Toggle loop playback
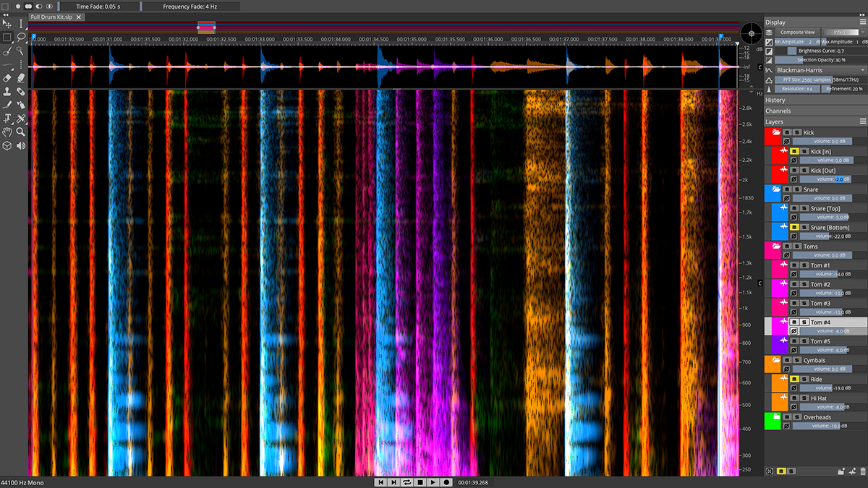This screenshot has width=868, height=488. 407,481
